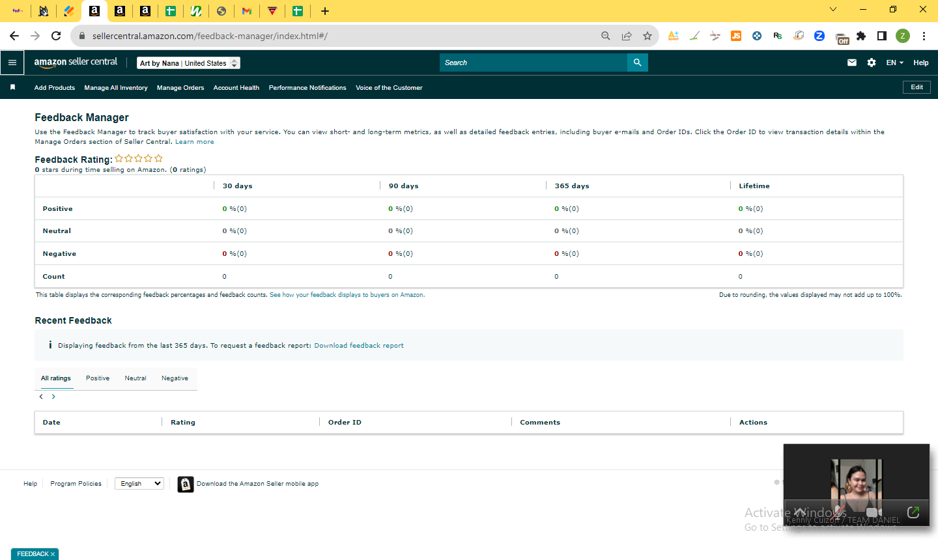Click the bookmark icon in the navigation bar
938x560 pixels.
pos(12,87)
